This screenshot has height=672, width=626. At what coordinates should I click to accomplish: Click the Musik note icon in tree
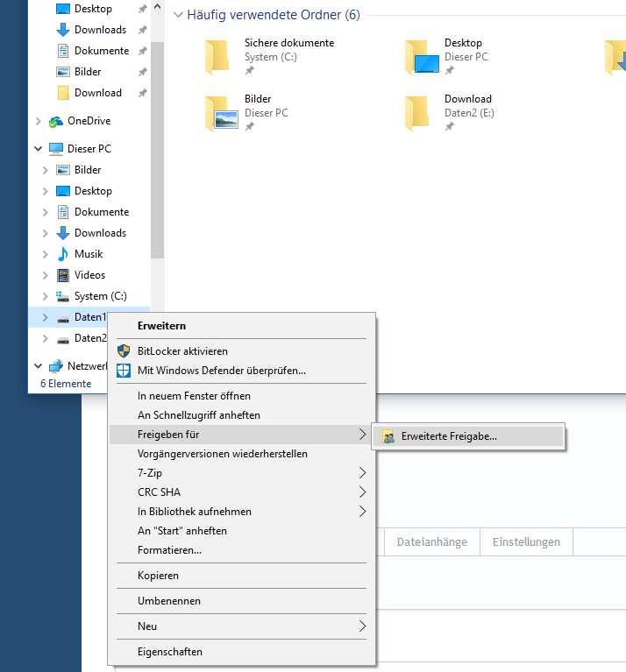click(x=63, y=254)
